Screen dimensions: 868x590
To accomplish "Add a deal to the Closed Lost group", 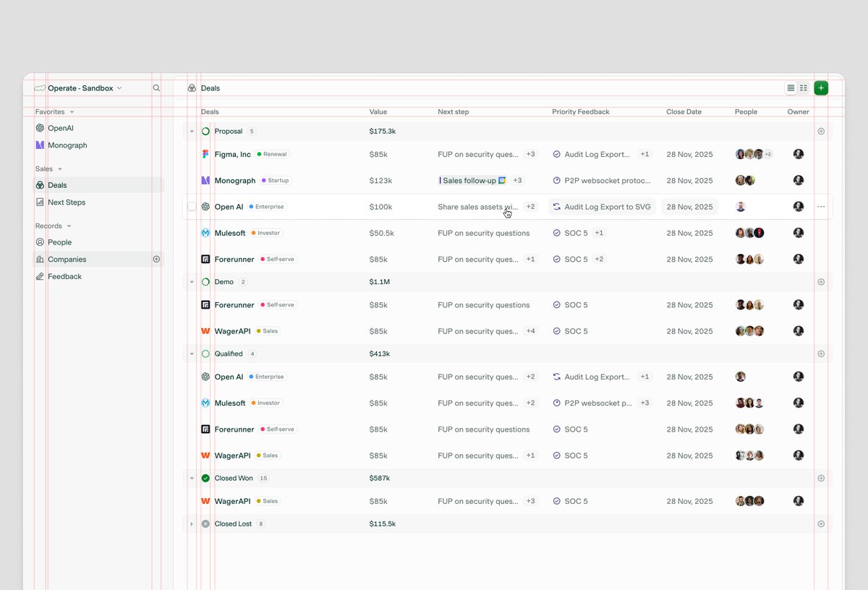I will (x=821, y=524).
